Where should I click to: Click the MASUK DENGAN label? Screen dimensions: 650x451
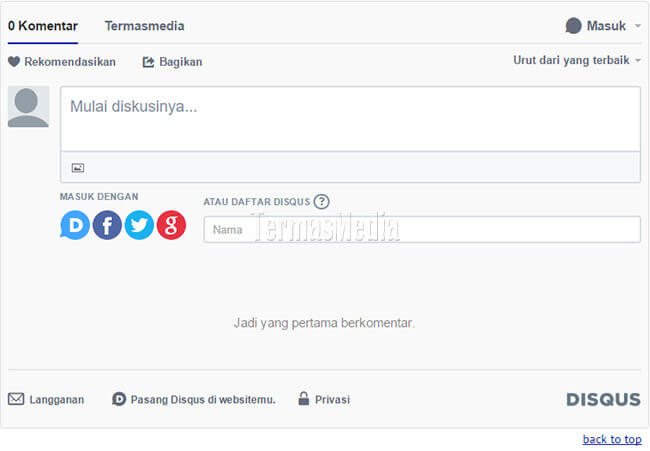point(99,197)
